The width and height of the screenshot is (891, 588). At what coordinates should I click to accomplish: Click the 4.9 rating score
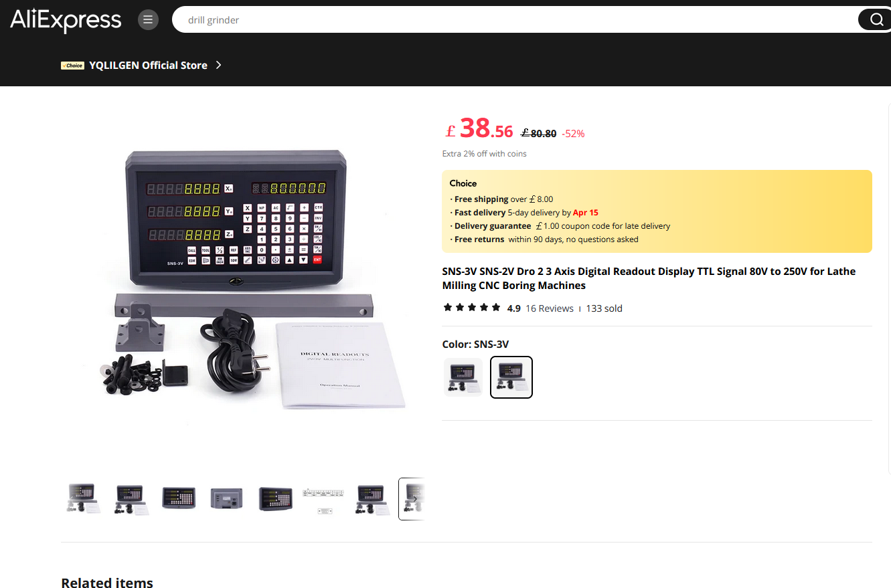[x=514, y=308]
